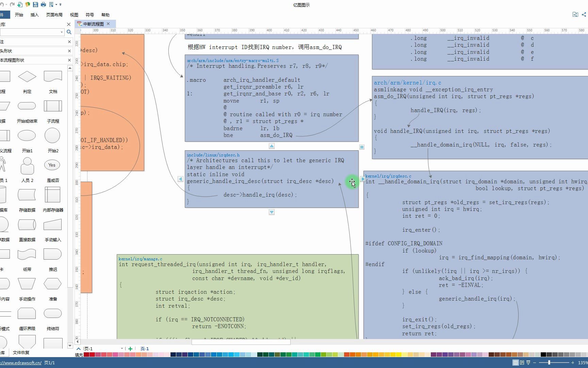Screen dimensions: 588x368
Task: Toggle the normal page view mode
Action: pyautogui.click(x=516, y=363)
